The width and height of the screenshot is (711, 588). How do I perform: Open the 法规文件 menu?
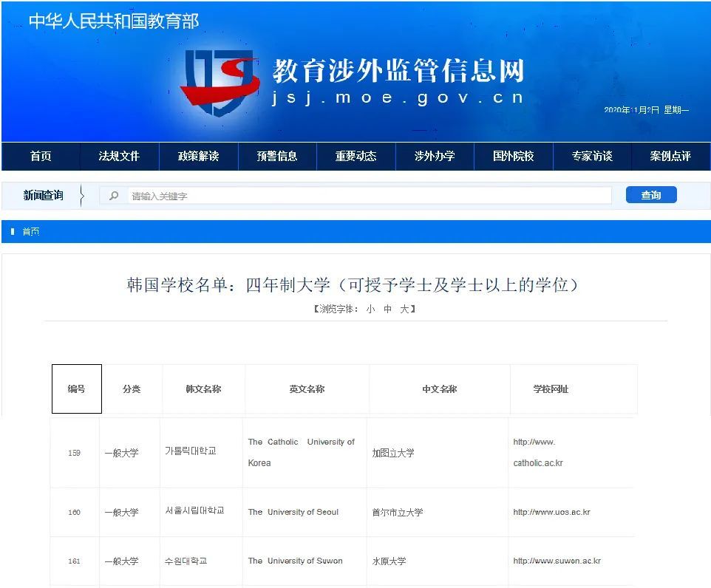(119, 157)
